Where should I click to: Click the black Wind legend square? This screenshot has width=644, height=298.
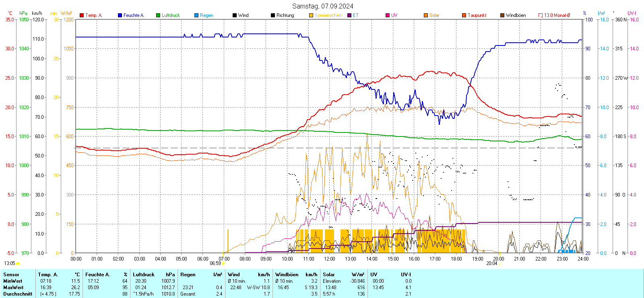[235, 15]
